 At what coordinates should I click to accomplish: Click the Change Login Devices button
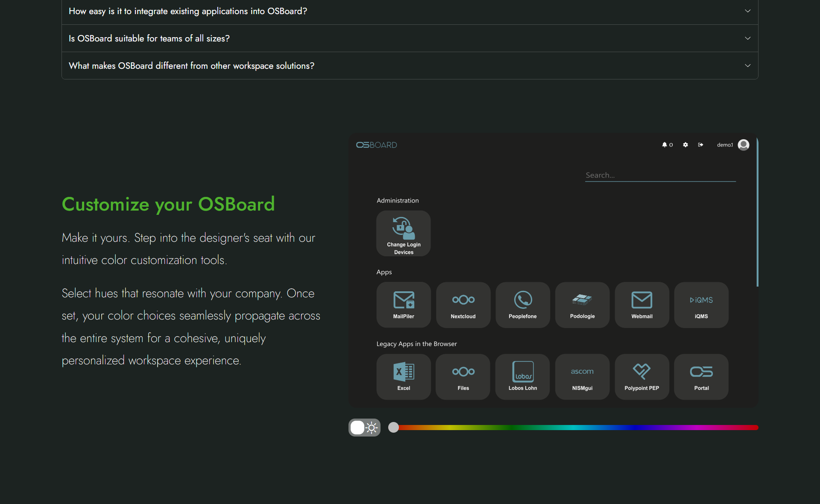point(403,233)
